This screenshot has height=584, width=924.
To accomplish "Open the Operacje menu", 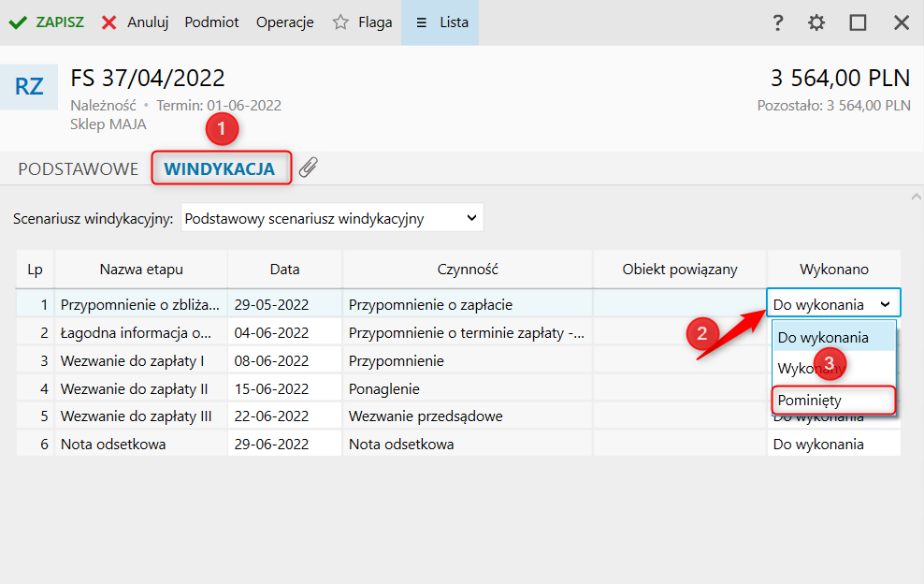I will pos(284,22).
